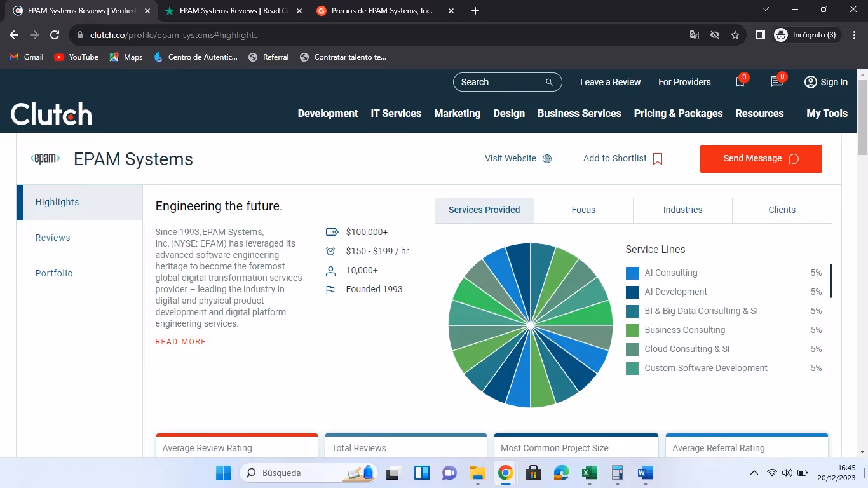Open File Explorer from taskbar

(x=477, y=473)
